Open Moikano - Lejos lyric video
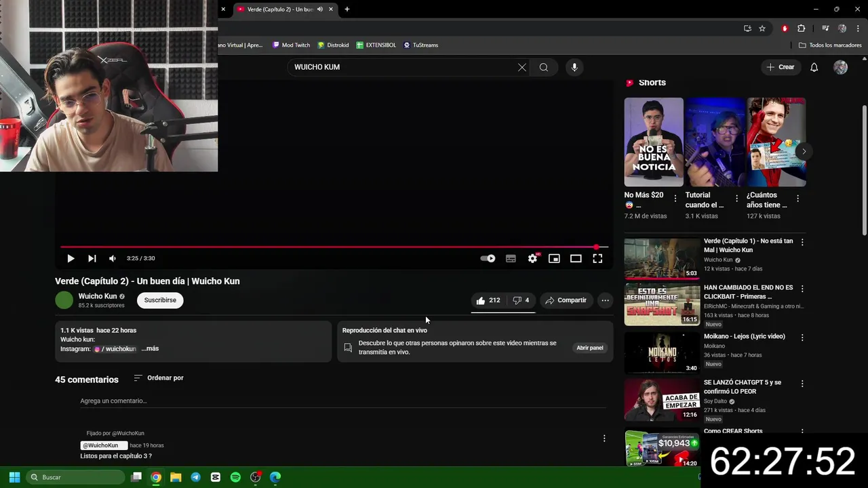 (x=662, y=352)
